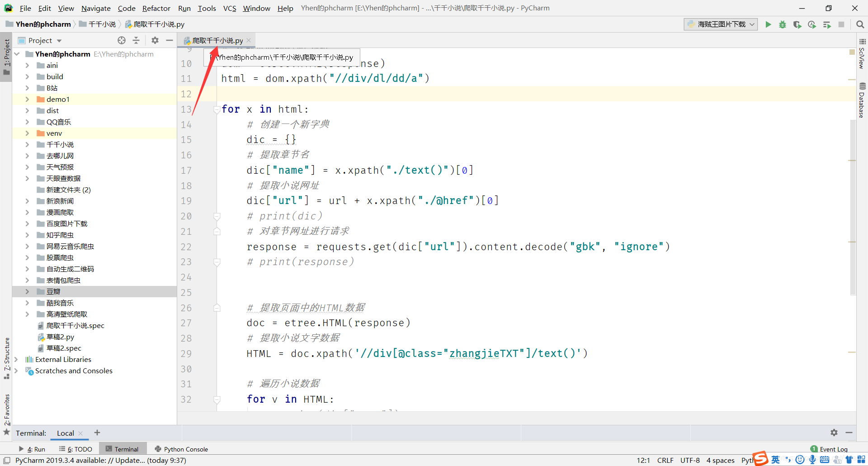Expand the venv folder
The width and height of the screenshot is (868, 466).
coord(27,133)
